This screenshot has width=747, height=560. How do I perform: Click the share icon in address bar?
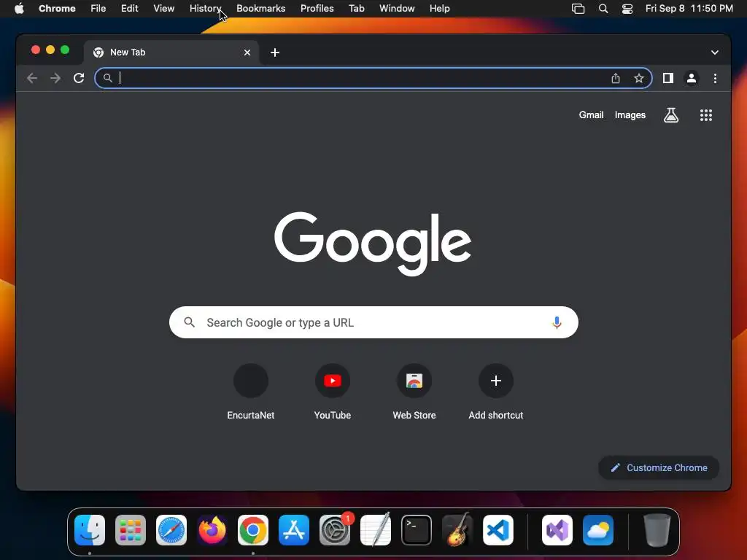click(x=616, y=78)
